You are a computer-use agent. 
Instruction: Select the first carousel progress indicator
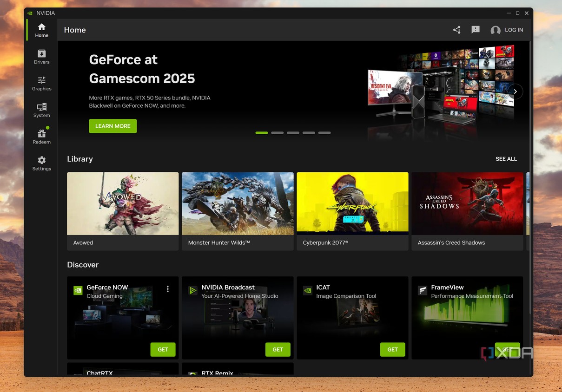pyautogui.click(x=261, y=132)
